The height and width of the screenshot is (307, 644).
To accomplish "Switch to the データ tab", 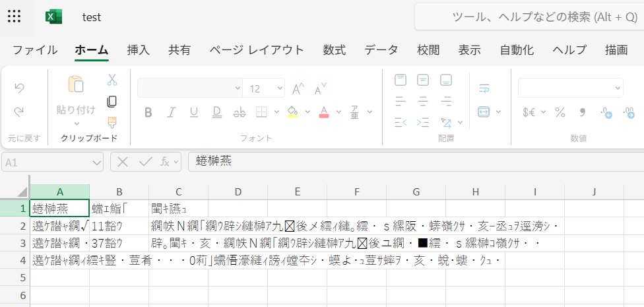I will click(x=381, y=50).
